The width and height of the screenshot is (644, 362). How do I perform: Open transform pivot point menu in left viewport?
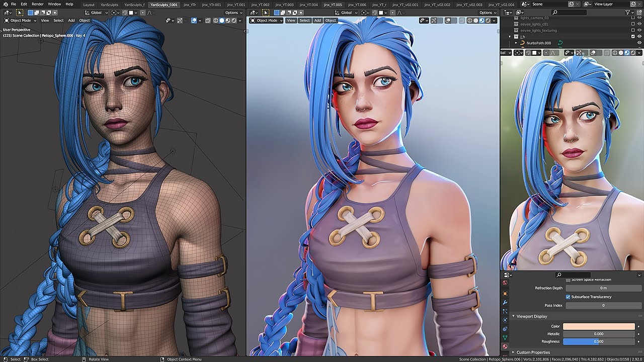click(x=115, y=13)
